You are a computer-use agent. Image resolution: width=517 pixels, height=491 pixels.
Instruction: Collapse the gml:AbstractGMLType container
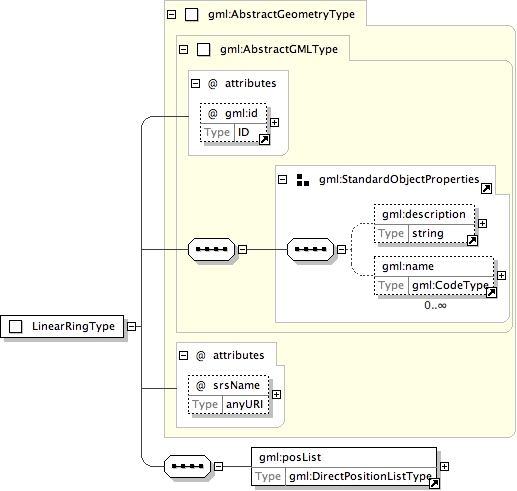pyautogui.click(x=183, y=50)
